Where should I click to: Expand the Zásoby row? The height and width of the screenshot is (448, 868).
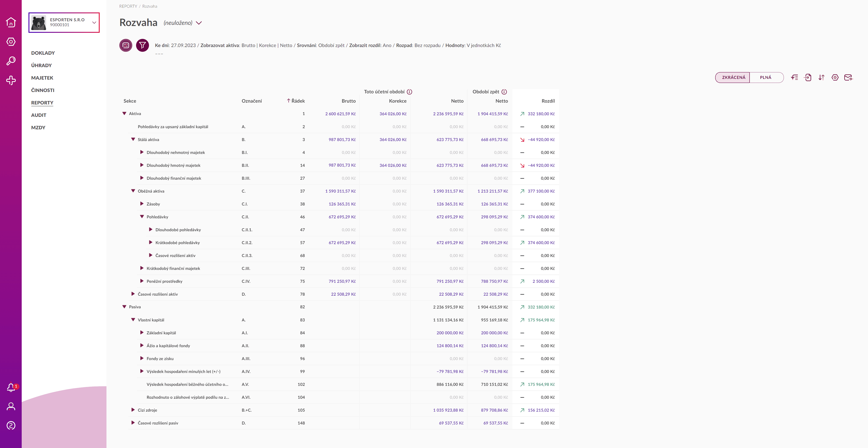pyautogui.click(x=142, y=203)
